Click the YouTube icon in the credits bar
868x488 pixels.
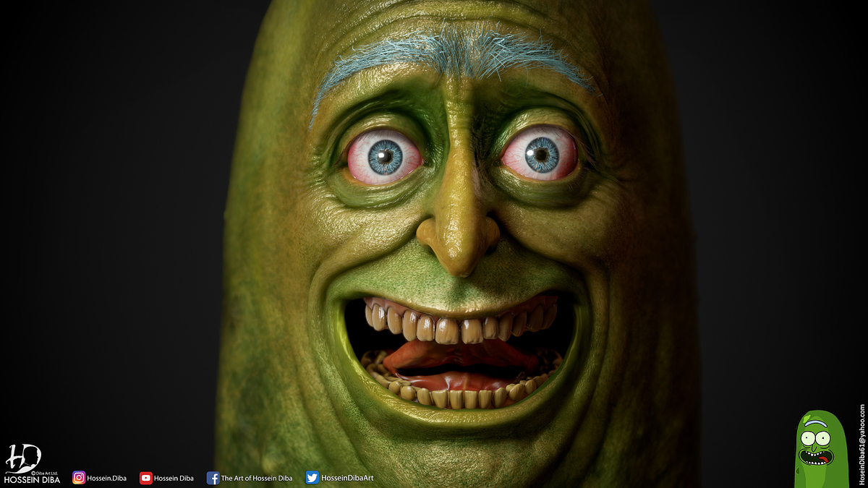point(146,478)
